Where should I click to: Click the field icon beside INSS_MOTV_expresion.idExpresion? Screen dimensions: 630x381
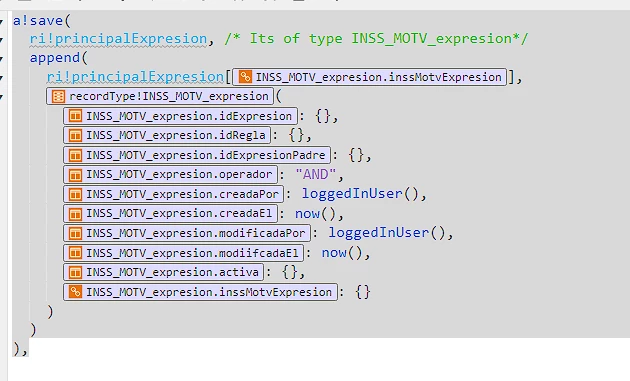coord(75,116)
